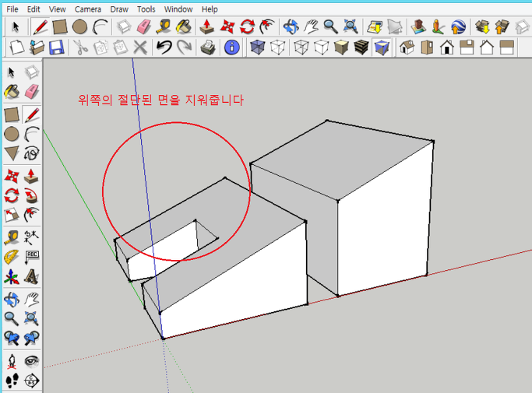
Task: Select Orbit tool in top toolbar
Action: pos(291,26)
